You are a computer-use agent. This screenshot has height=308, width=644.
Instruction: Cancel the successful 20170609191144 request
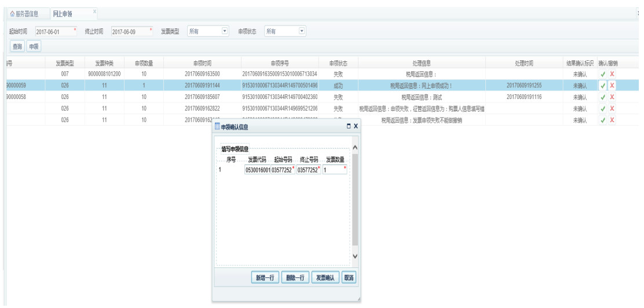612,86
